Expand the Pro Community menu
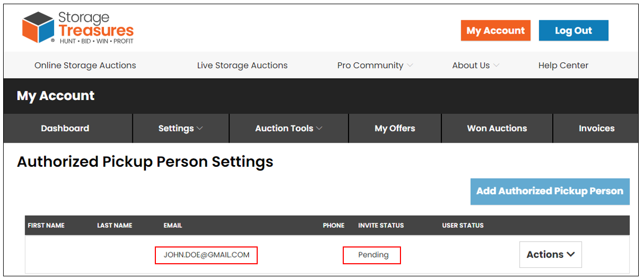The width and height of the screenshot is (644, 280). [x=375, y=66]
